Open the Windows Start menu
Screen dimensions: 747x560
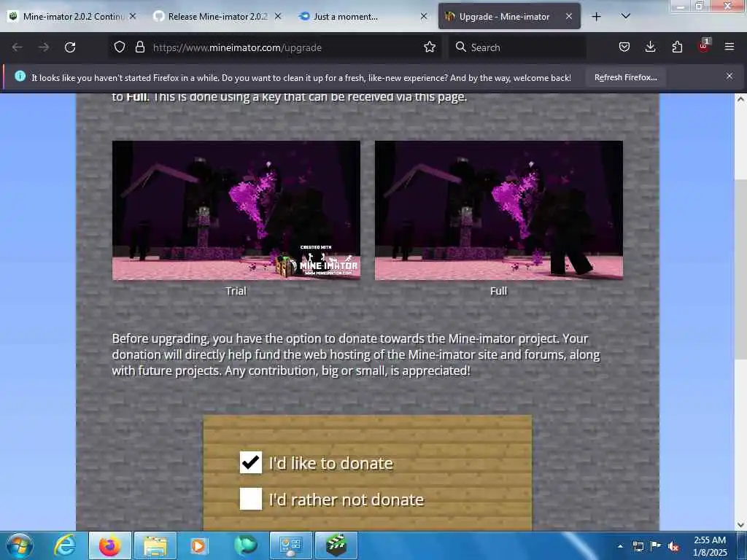point(20,545)
